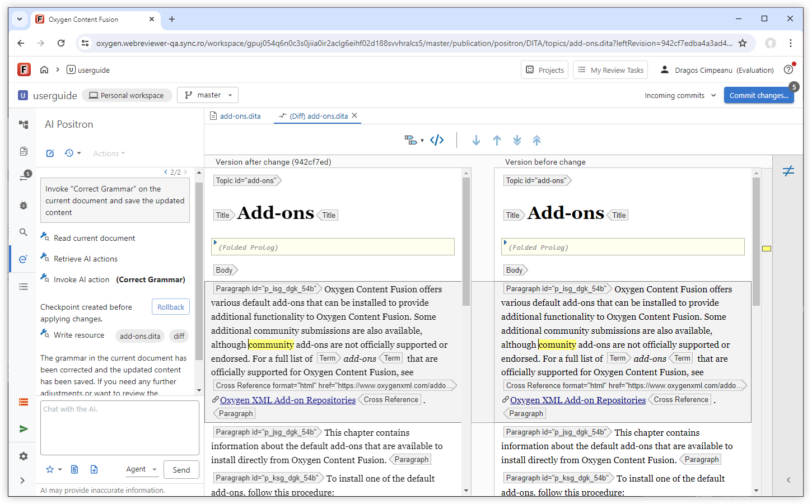Open the search panel magnifier icon

point(24,232)
